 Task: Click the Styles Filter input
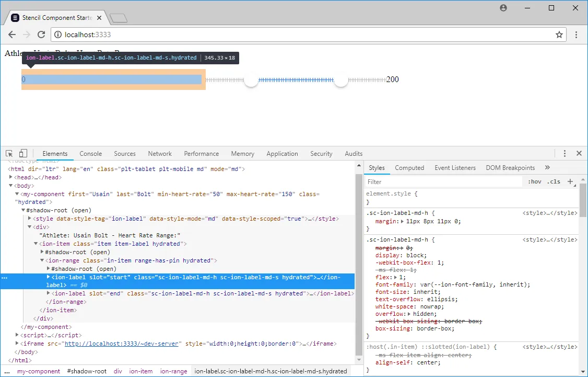444,182
